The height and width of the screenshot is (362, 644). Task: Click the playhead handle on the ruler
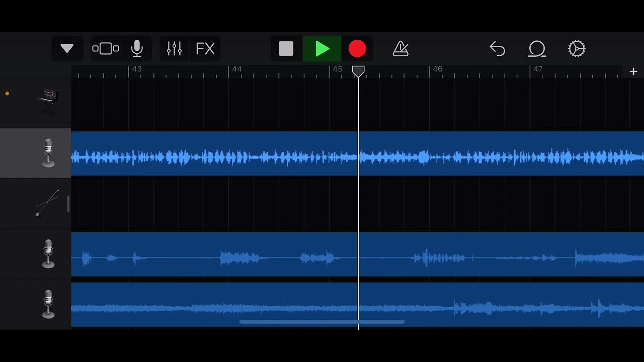point(358,72)
